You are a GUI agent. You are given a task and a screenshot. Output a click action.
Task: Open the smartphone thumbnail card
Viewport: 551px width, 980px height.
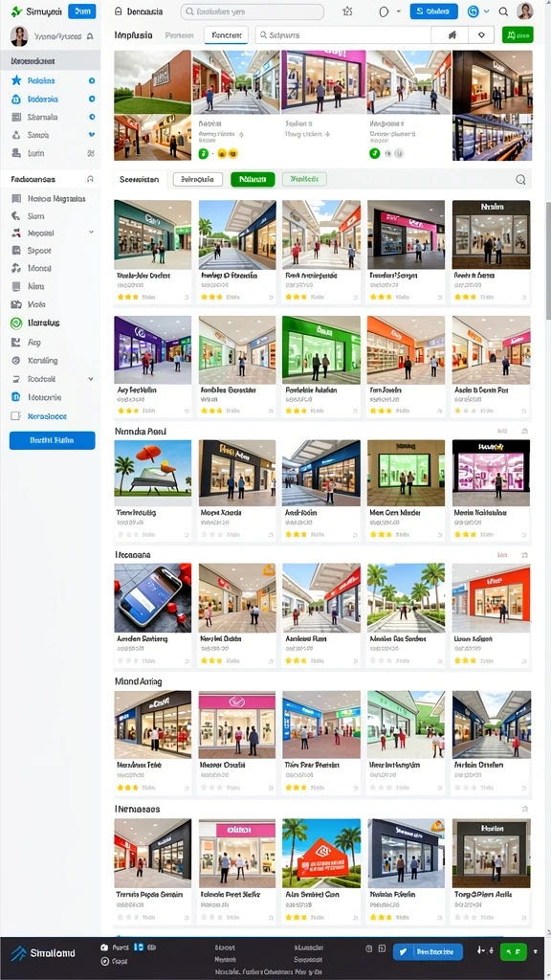point(152,598)
